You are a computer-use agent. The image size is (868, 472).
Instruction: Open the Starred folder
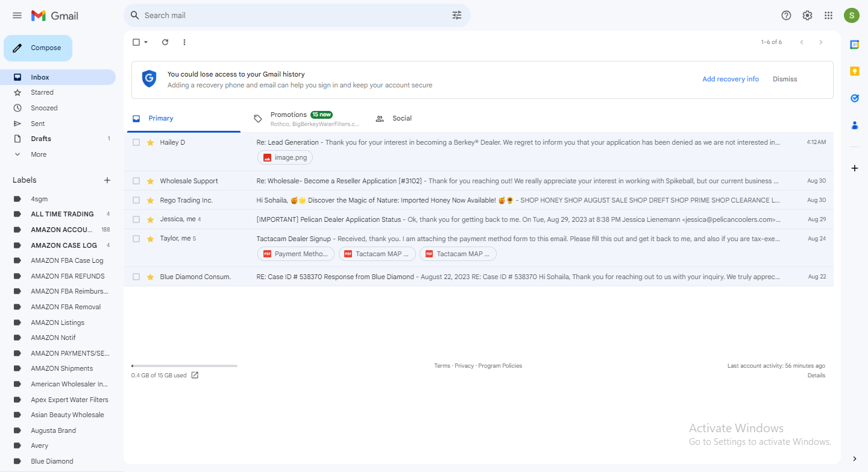tap(58, 92)
